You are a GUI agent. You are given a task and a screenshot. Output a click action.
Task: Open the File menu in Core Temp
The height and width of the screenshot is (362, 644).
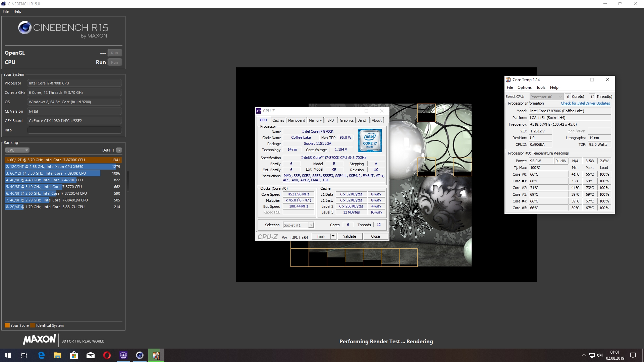pyautogui.click(x=510, y=87)
